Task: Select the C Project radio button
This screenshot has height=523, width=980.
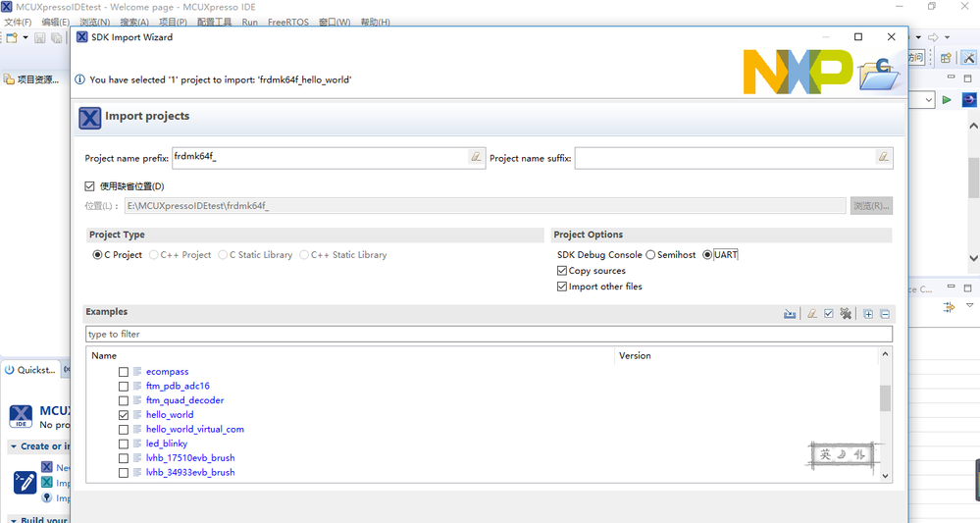Action: point(97,255)
